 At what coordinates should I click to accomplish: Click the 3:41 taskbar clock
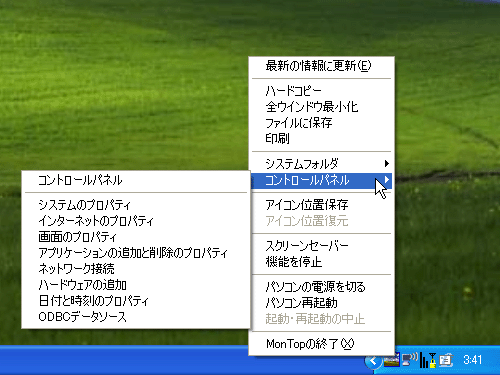point(473,360)
